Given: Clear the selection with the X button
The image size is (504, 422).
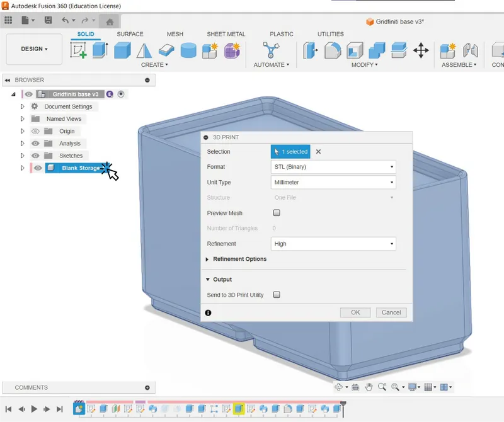Looking at the screenshot, I should click(x=318, y=151).
